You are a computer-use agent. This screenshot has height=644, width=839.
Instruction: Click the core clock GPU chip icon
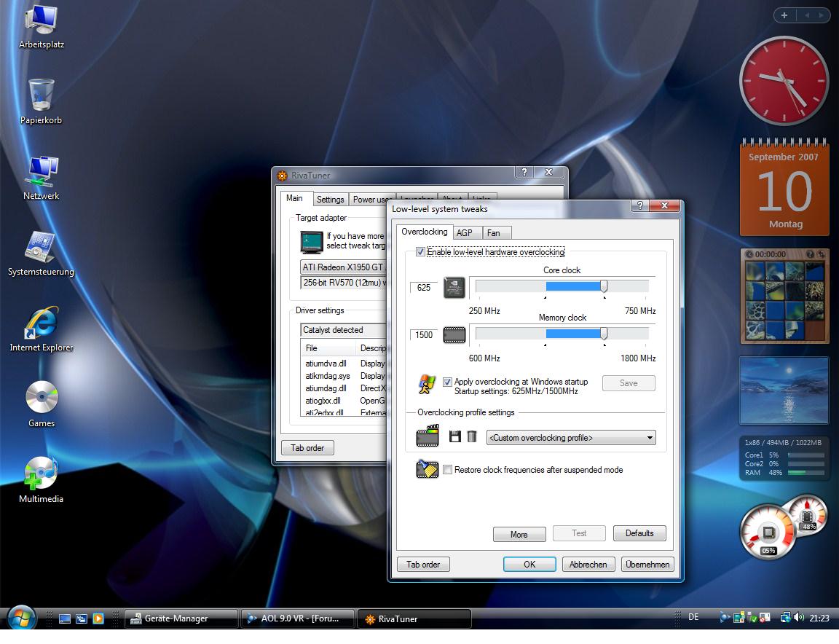tap(454, 288)
